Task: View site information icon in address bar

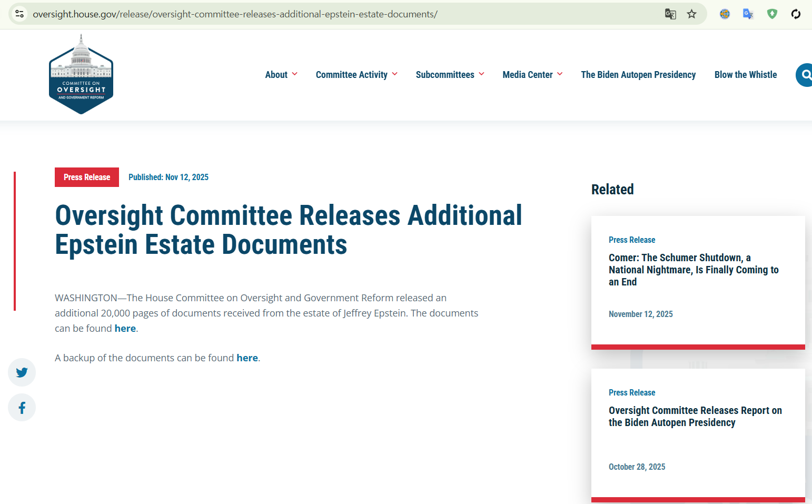Action: tap(19, 14)
